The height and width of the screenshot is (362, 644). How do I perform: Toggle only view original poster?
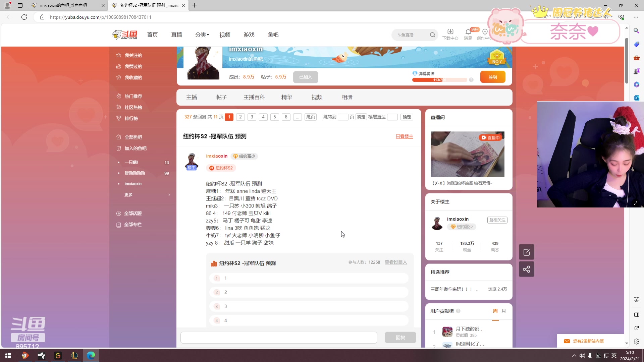click(404, 136)
